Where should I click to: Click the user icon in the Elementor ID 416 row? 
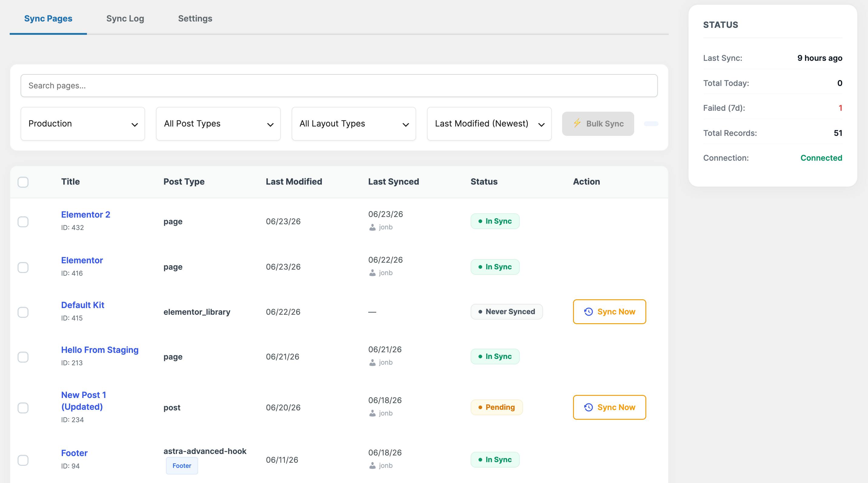372,273
